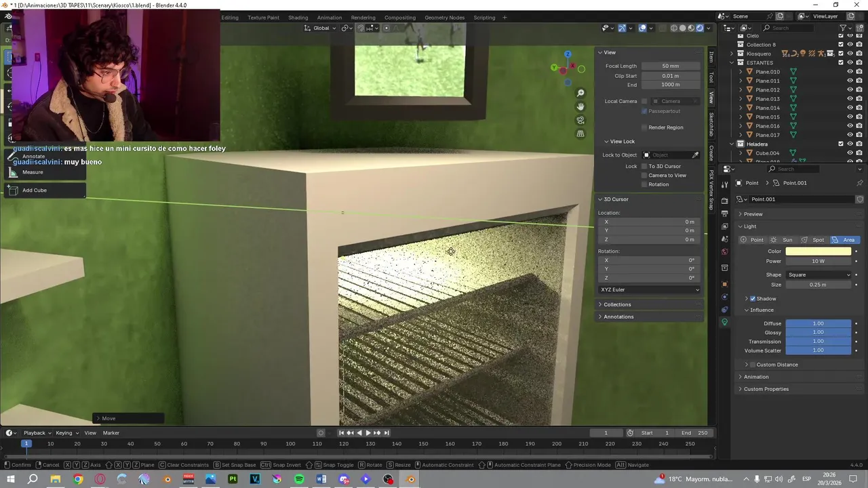Select rendered viewport shading mode
Screen dimensions: 868x488
pos(700,28)
